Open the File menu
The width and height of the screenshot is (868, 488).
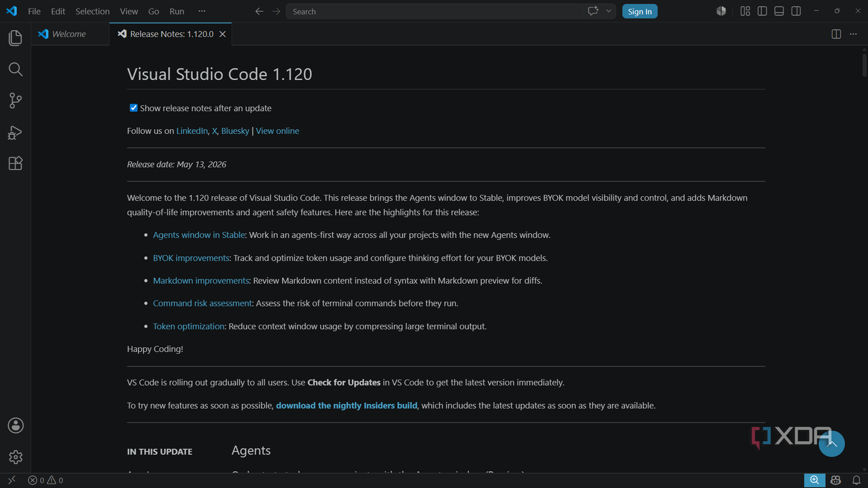click(x=34, y=11)
